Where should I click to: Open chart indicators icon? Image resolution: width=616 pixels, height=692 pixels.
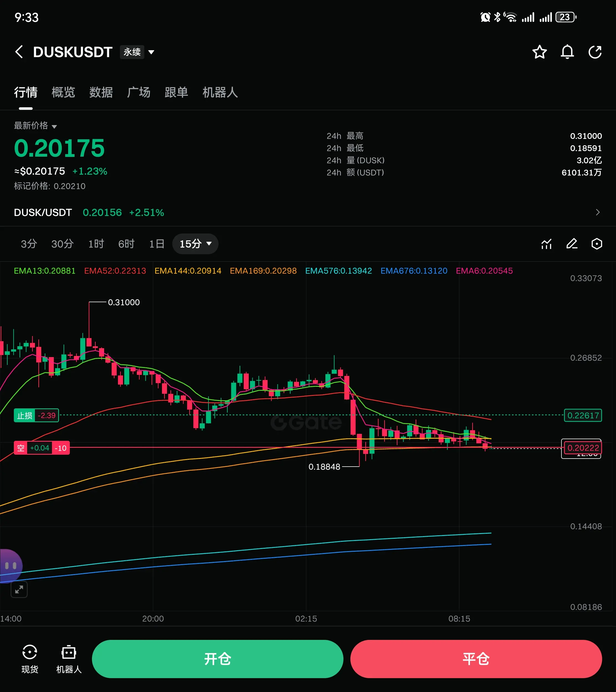click(546, 244)
